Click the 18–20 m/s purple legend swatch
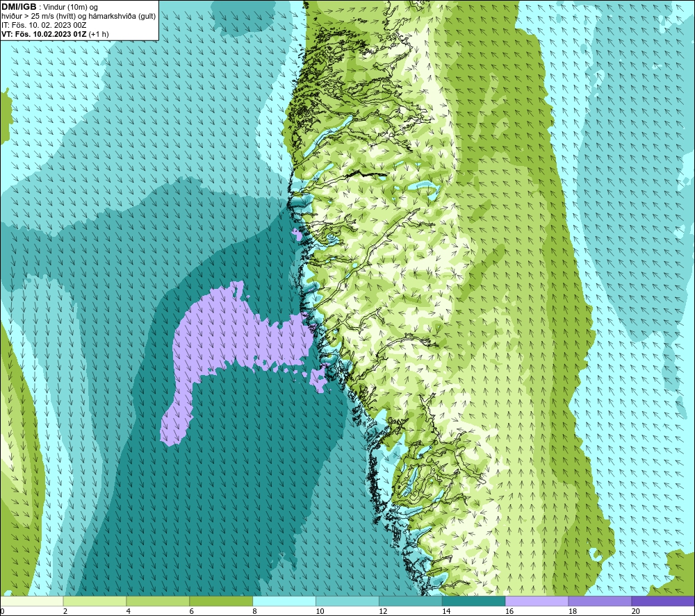 [x=600, y=601]
